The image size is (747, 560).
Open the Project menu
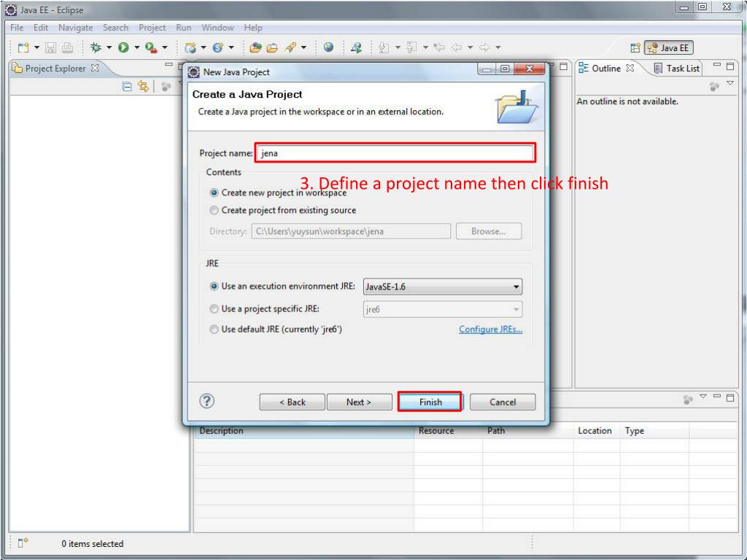tap(152, 28)
